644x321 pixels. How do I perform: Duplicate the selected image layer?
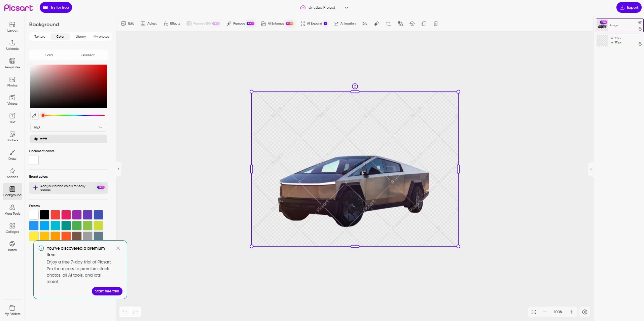(424, 24)
